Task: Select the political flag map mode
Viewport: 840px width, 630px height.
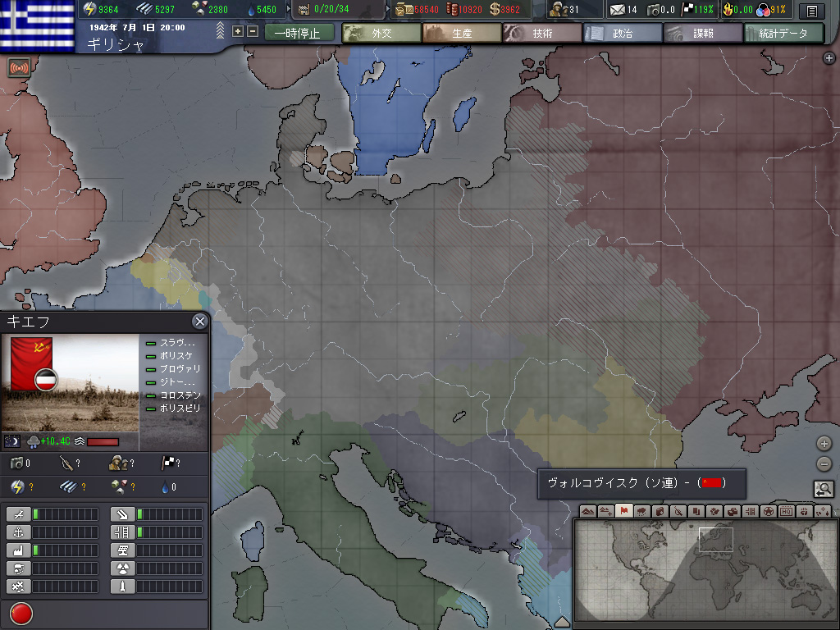Action: coord(623,512)
